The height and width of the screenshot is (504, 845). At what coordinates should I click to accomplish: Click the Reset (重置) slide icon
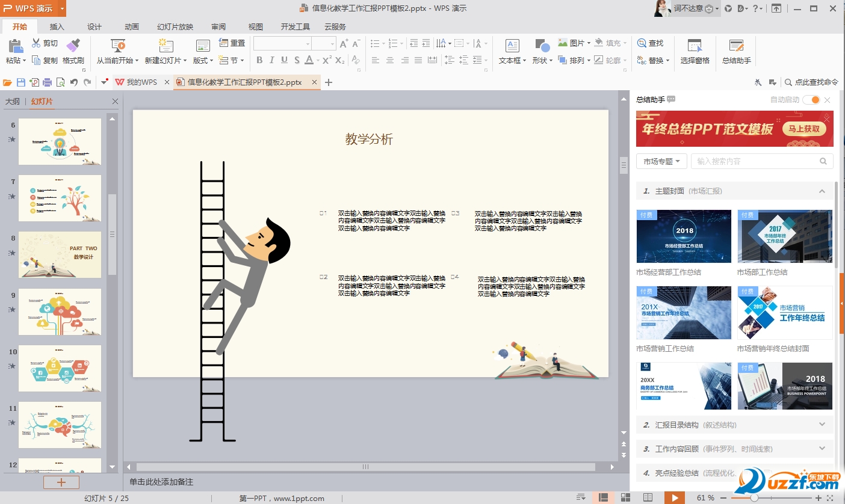pyautogui.click(x=223, y=43)
